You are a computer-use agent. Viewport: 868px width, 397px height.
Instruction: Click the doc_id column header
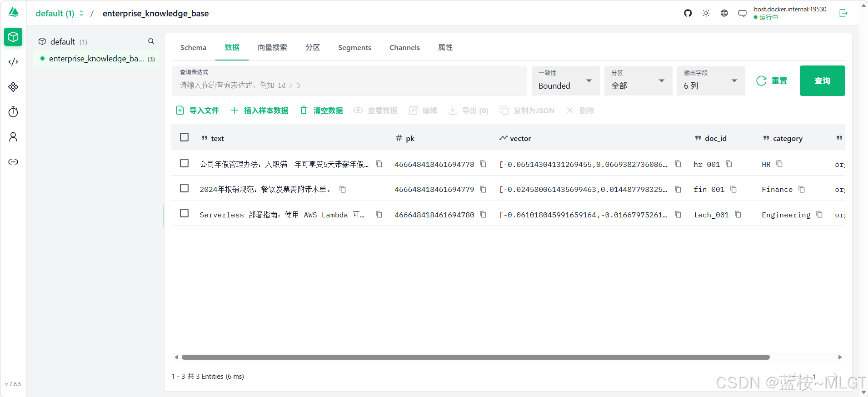[x=711, y=138]
